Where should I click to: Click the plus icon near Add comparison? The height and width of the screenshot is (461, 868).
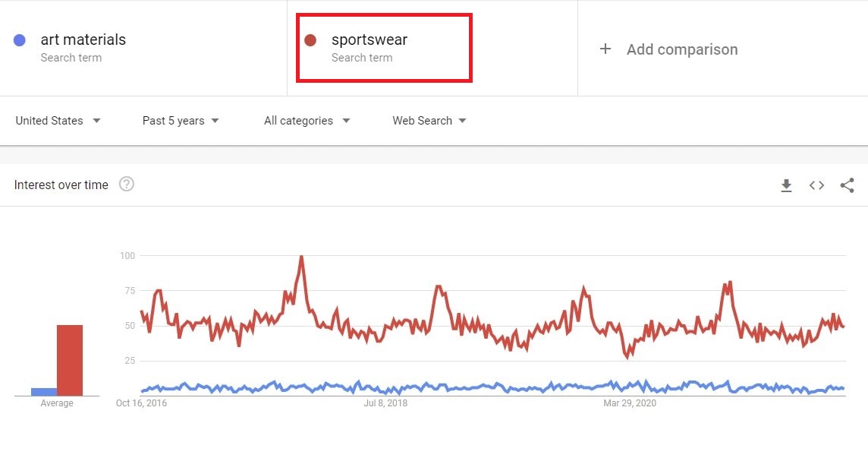tap(605, 49)
